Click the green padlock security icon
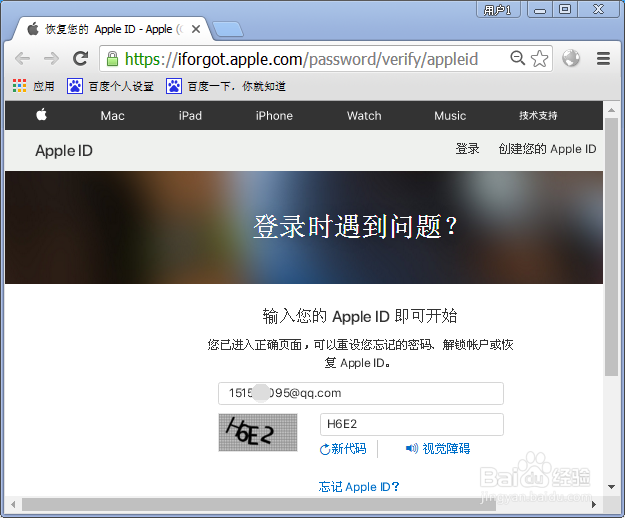625x518 pixels. point(112,59)
